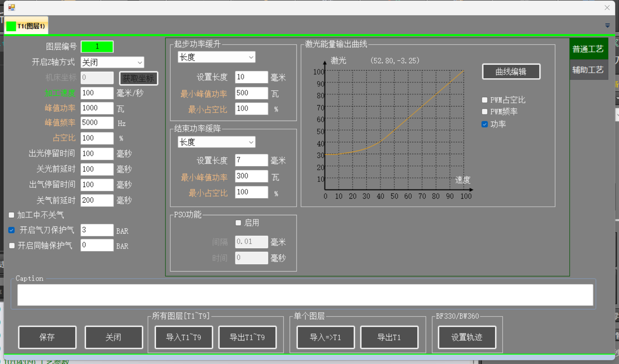
Task: Enable the 开启同轴保护气 checkbox
Action: 12,246
